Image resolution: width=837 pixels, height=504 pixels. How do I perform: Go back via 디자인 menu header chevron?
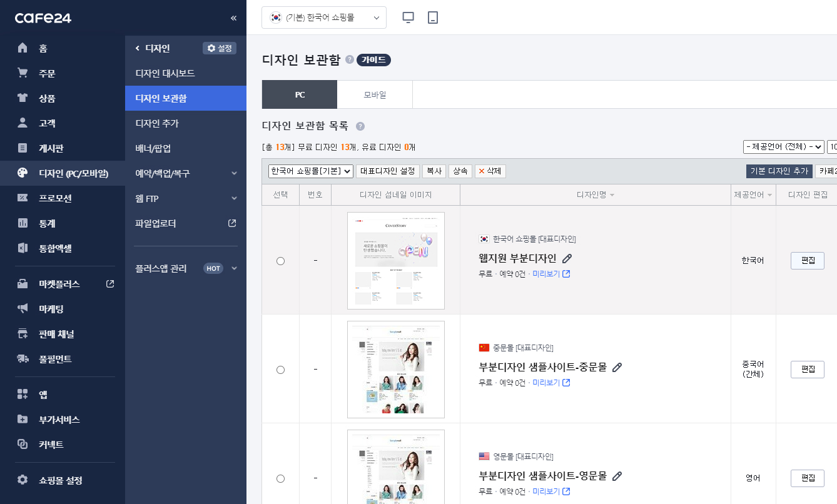tap(138, 48)
